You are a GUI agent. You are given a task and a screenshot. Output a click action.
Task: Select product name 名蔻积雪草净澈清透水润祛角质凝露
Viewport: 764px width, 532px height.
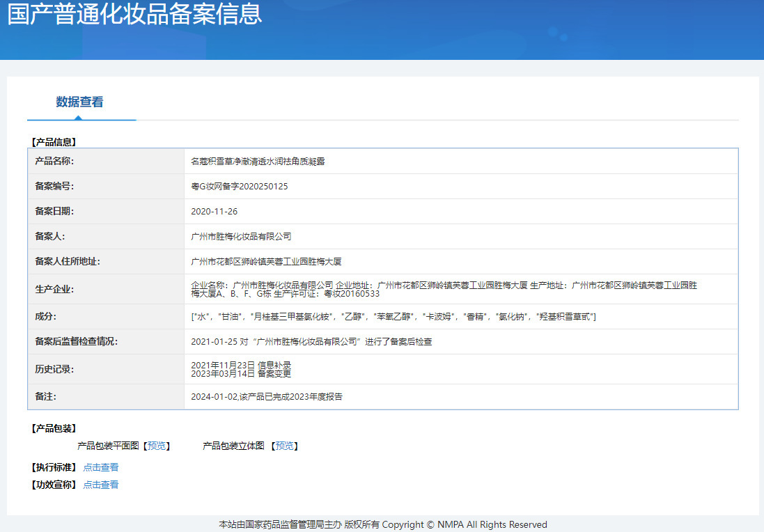click(258, 162)
